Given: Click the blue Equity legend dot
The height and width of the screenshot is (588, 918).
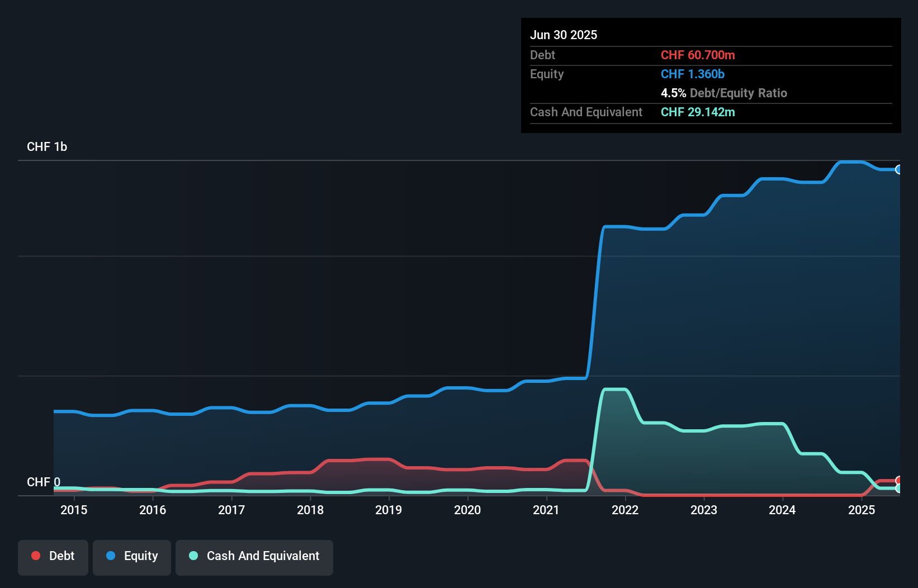Looking at the screenshot, I should click(x=111, y=556).
